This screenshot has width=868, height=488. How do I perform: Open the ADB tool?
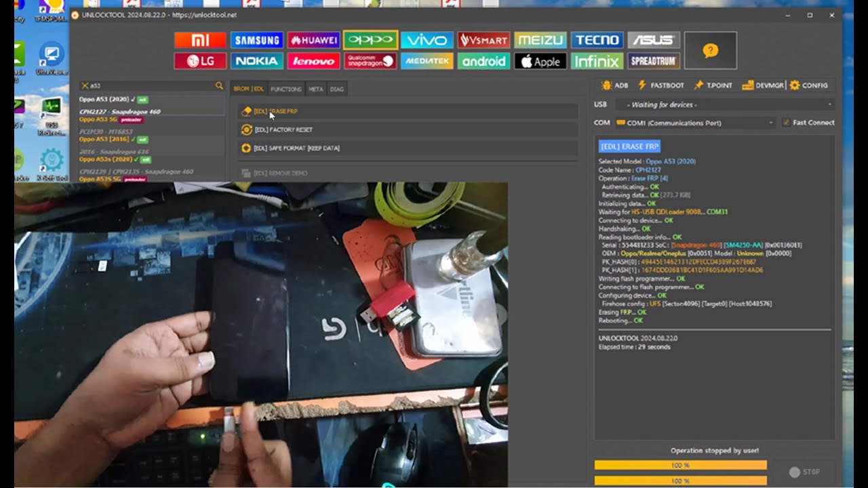[x=614, y=85]
